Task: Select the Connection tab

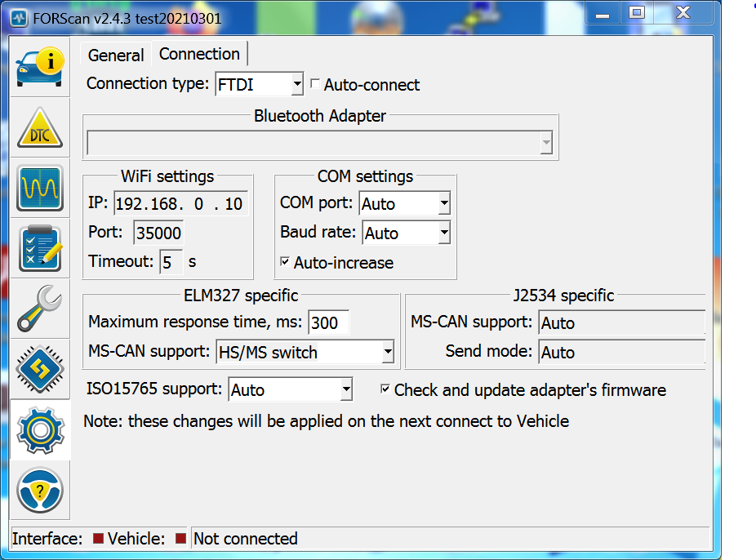Action: [199, 54]
